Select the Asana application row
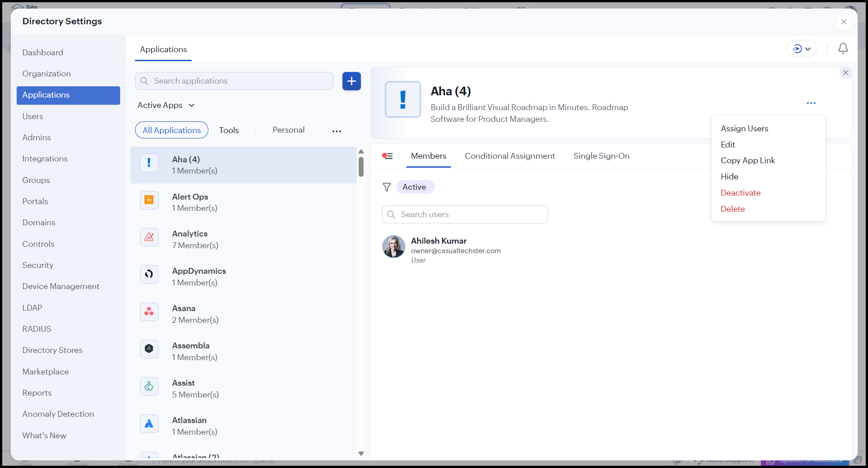Image resolution: width=868 pixels, height=468 pixels. coord(243,314)
